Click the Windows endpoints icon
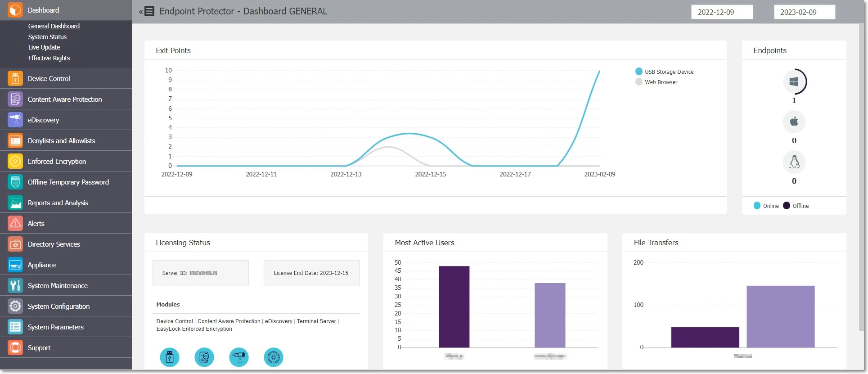This screenshot has height=374, width=868. tap(794, 81)
